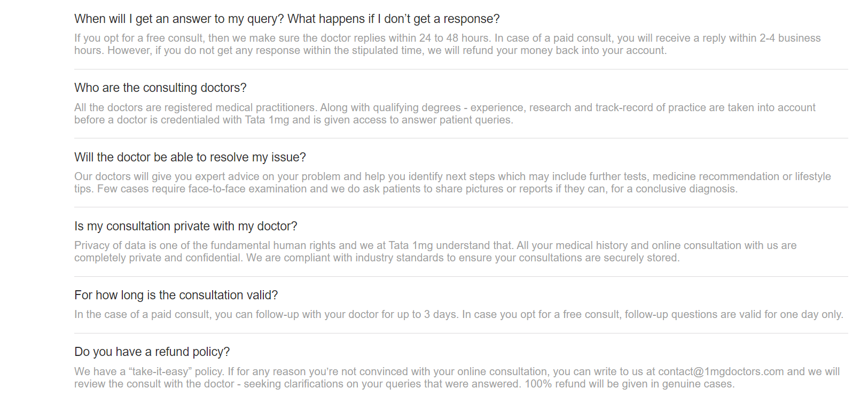Click the sentence about face-to-face examination

(x=417, y=189)
